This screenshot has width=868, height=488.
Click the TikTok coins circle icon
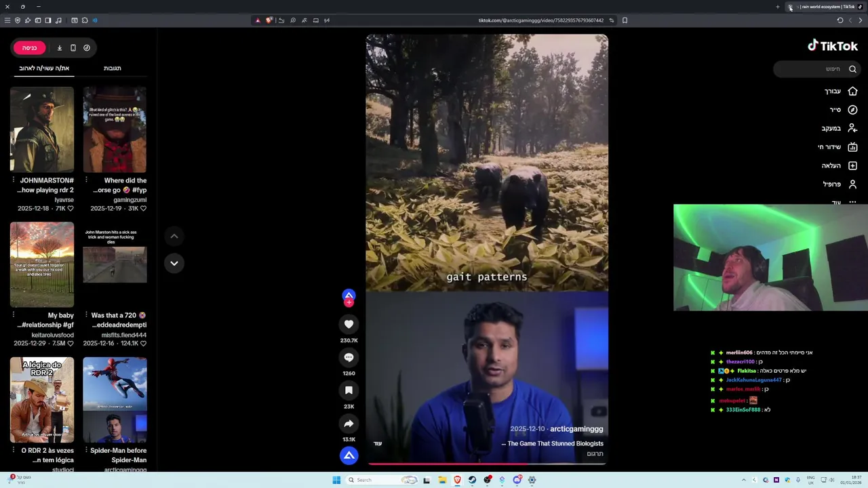[x=87, y=47]
